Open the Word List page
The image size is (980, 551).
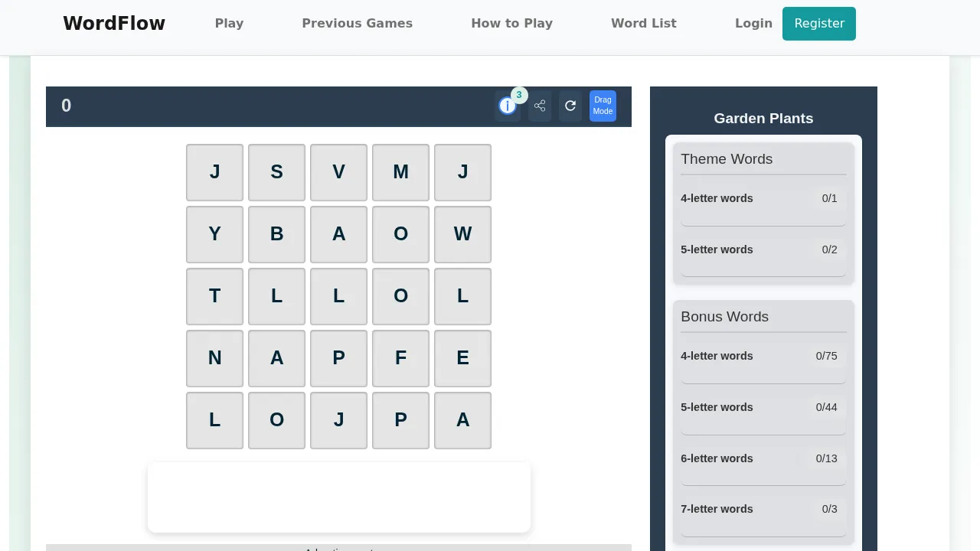point(643,23)
